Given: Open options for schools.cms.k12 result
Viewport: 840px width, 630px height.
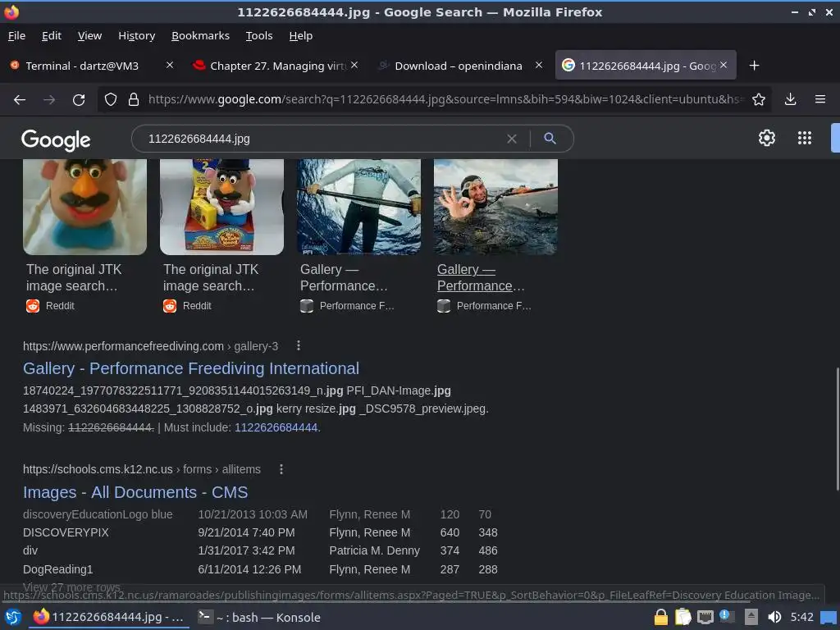Looking at the screenshot, I should click(x=281, y=469).
